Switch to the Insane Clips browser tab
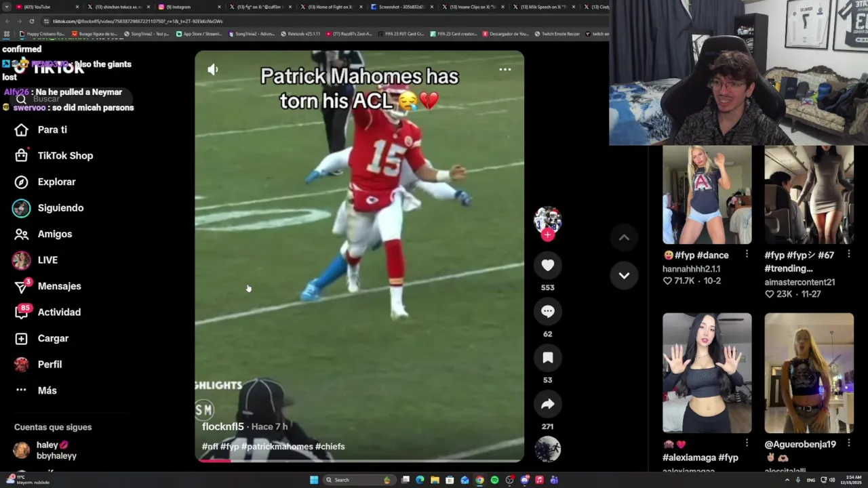 (x=474, y=7)
